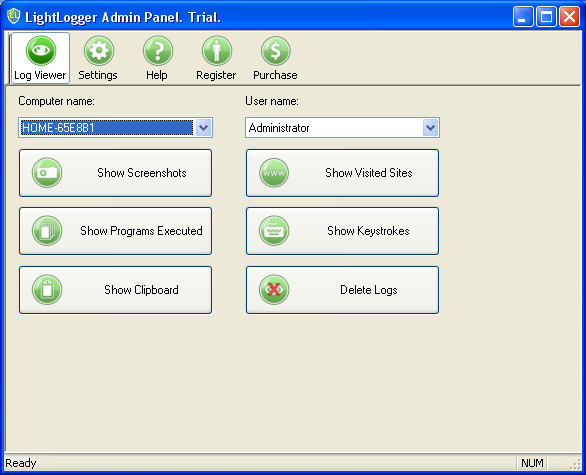Click the Help question mark icon

(158, 50)
